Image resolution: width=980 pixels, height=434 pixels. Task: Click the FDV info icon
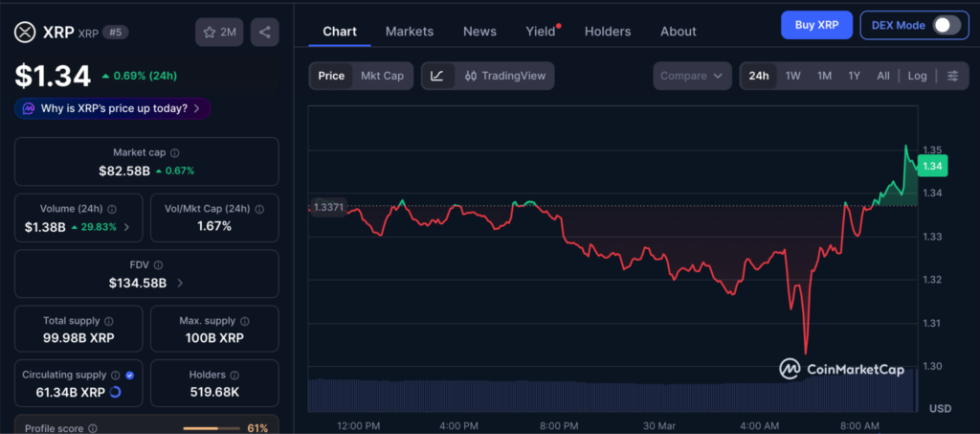159,265
